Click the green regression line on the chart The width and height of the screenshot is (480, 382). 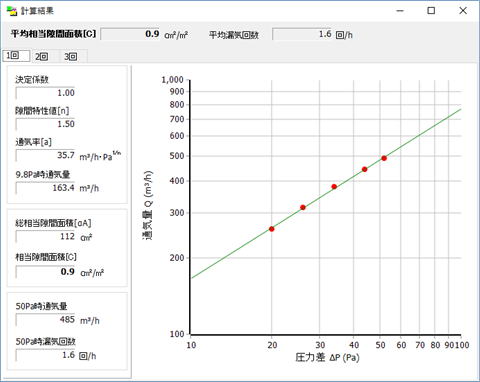tap(233, 252)
